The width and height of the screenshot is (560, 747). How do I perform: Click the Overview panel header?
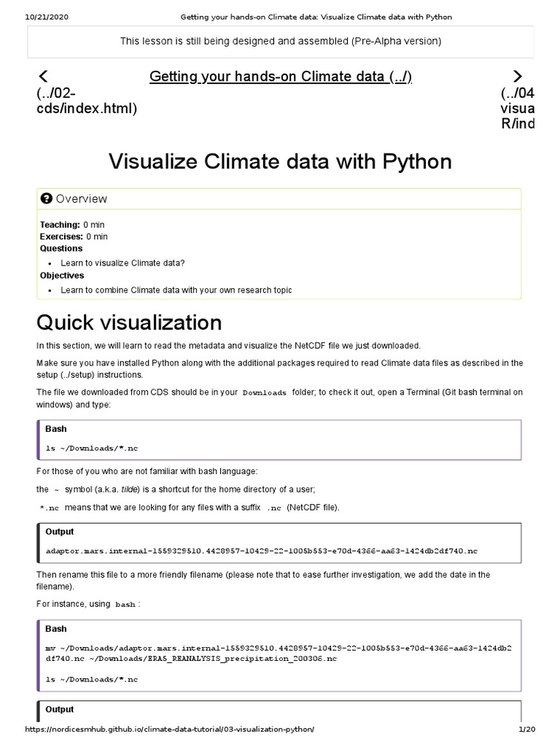pos(279,199)
